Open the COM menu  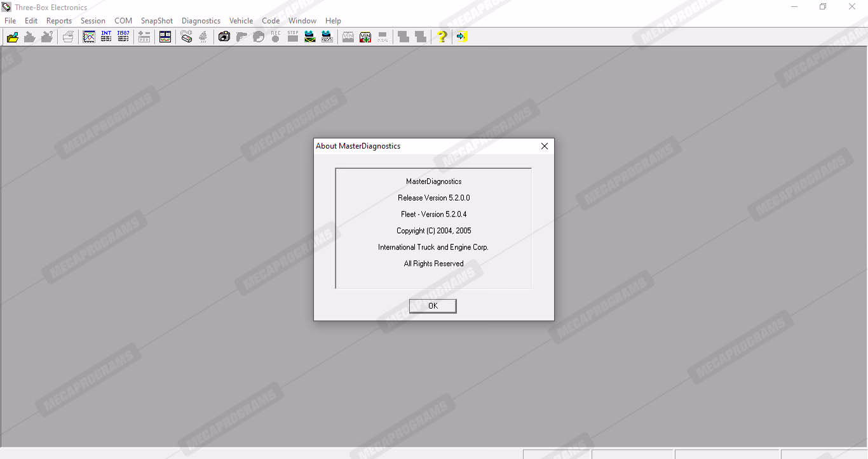[x=123, y=21]
